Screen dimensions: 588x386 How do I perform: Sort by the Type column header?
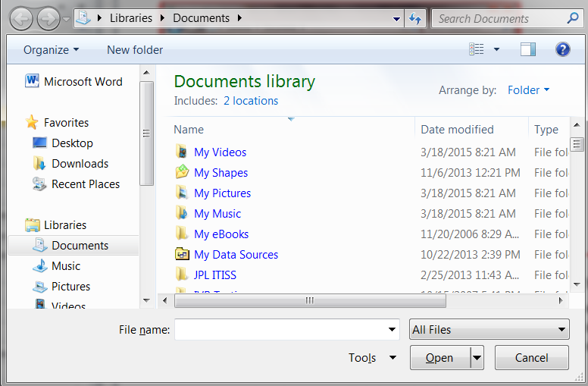(546, 130)
